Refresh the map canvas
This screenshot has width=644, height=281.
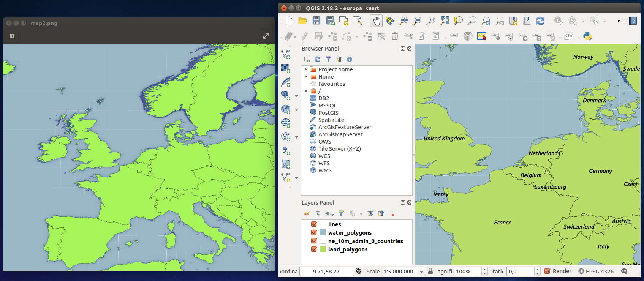(540, 21)
